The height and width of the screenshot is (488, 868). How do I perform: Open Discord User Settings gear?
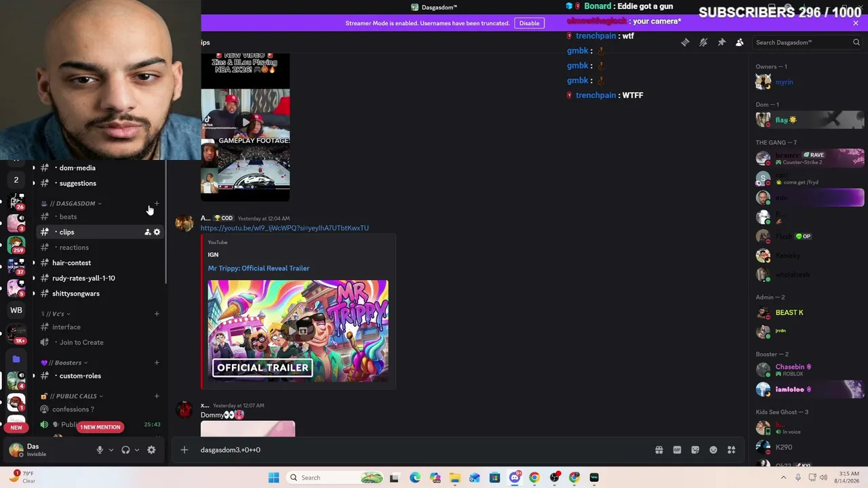tap(151, 450)
